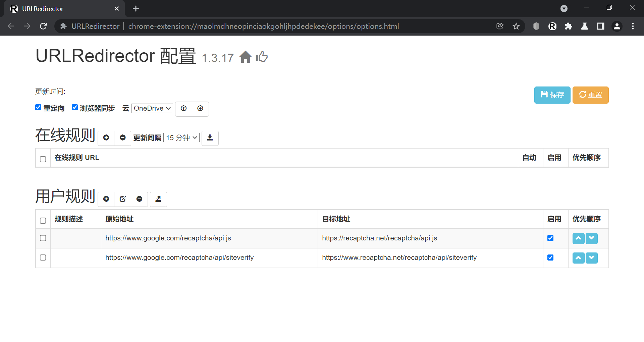The height and width of the screenshot is (342, 644).
Task: Download online rules now
Action: pyautogui.click(x=210, y=138)
